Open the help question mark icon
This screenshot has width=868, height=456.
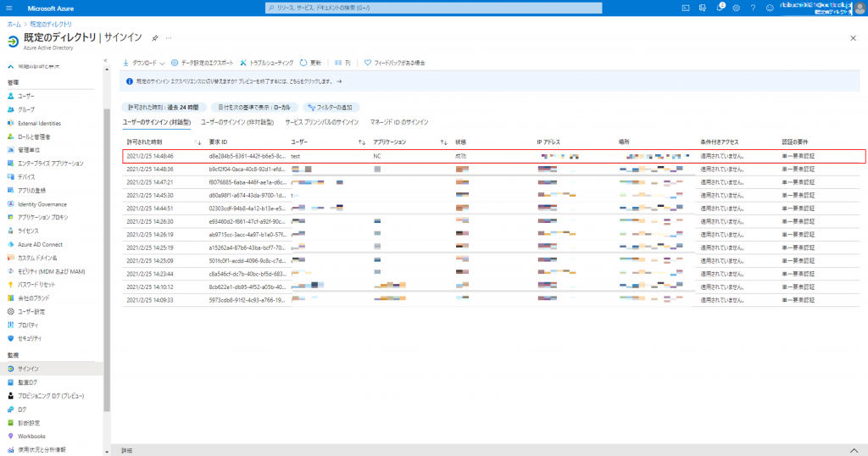pos(753,8)
